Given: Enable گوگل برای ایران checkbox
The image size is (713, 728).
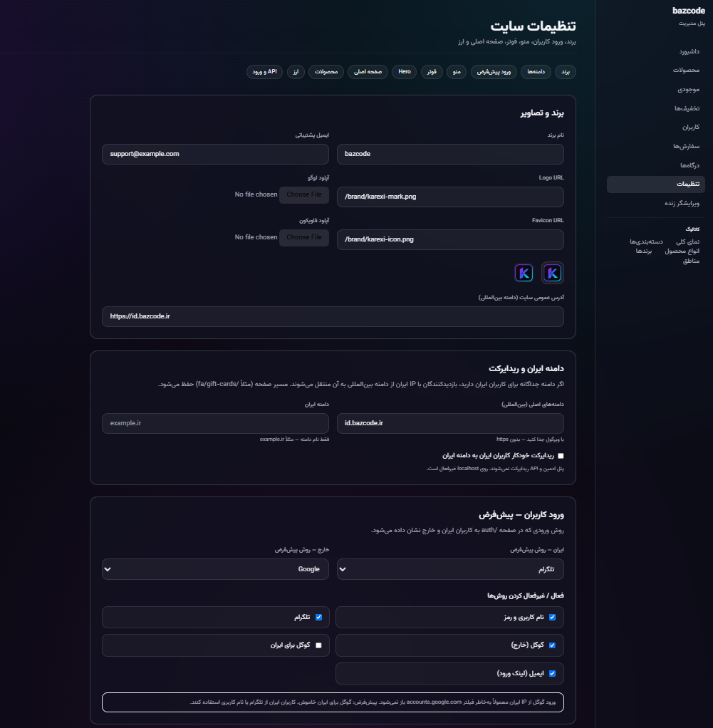Looking at the screenshot, I should coord(318,645).
